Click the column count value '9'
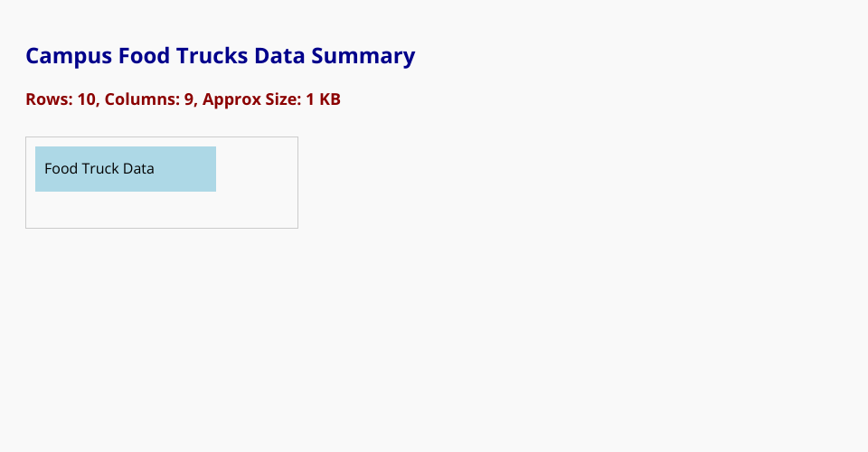Viewport: 868px width, 452px height. click(189, 99)
